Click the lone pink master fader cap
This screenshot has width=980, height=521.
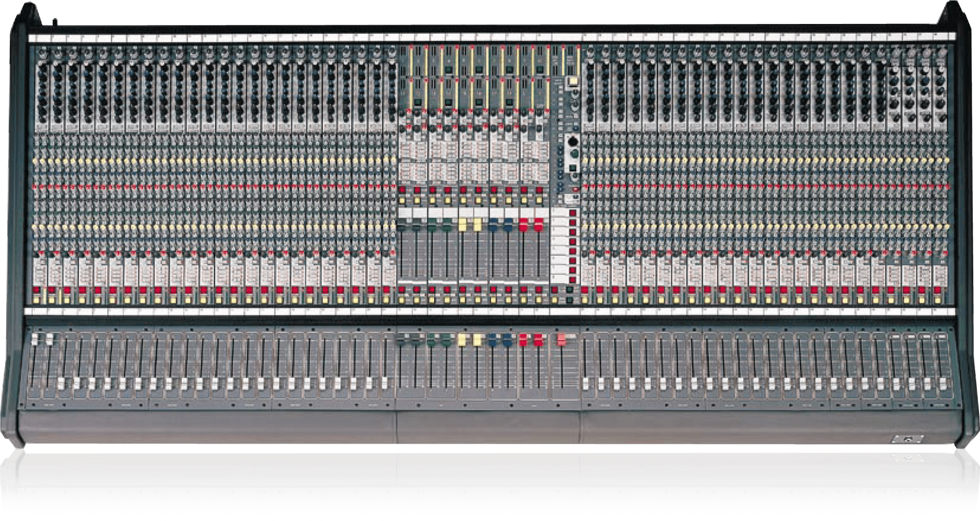pos(562,340)
